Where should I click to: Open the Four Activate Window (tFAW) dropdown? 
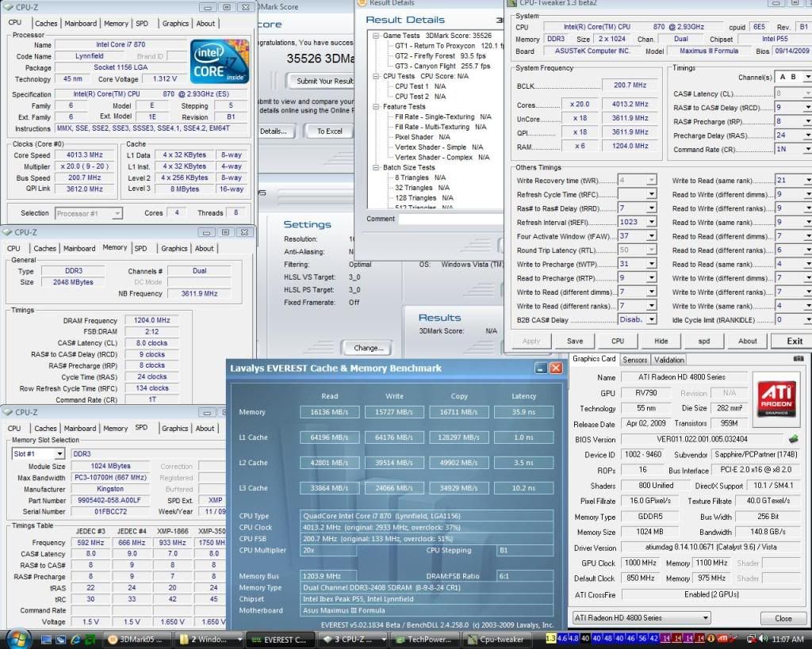coord(652,236)
